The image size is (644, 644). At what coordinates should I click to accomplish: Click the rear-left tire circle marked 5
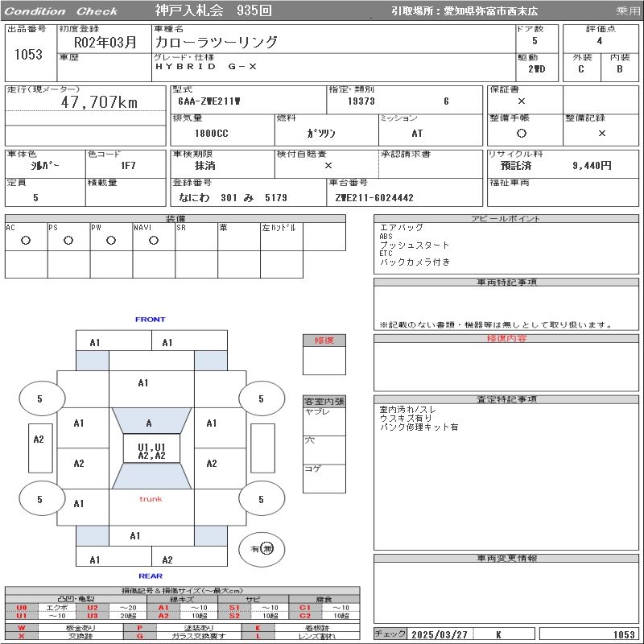pos(39,500)
